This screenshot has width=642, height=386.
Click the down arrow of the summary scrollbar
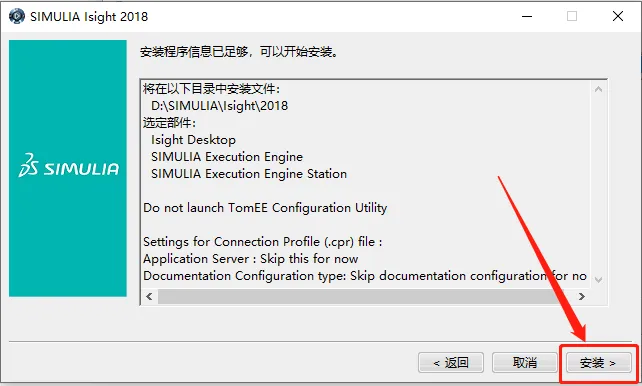click(x=598, y=280)
